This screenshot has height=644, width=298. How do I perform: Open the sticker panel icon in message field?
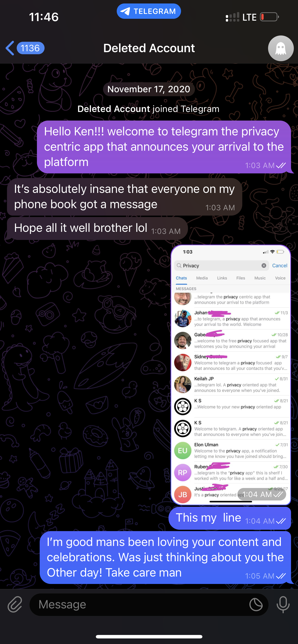[256, 605]
